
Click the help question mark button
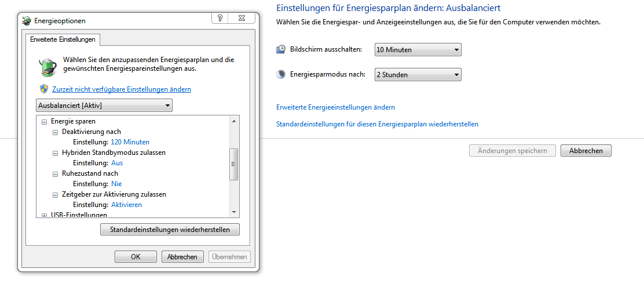click(219, 17)
